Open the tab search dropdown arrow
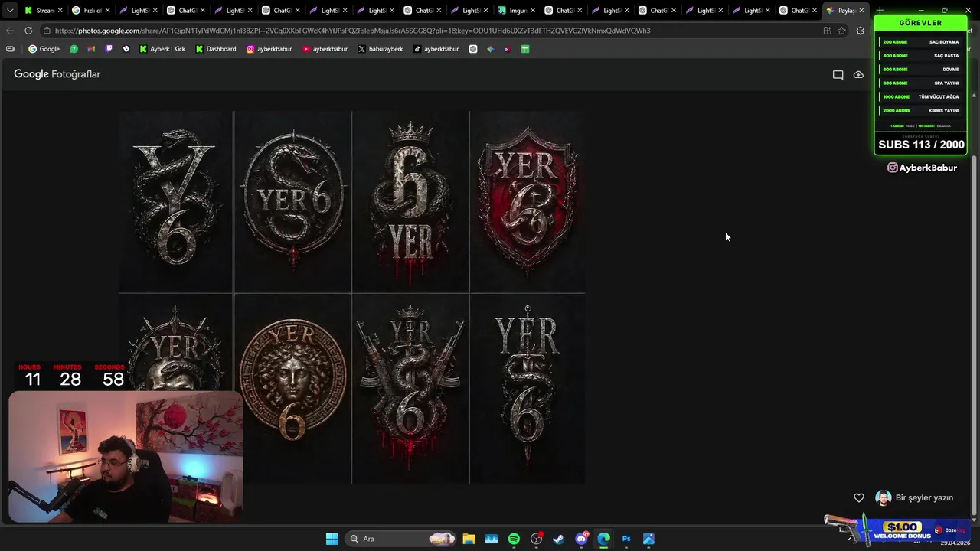Screen dimensions: 980x551 point(9,11)
